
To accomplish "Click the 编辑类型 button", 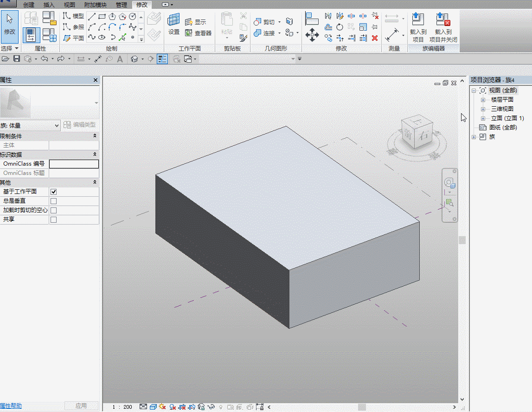I will pyautogui.click(x=80, y=125).
